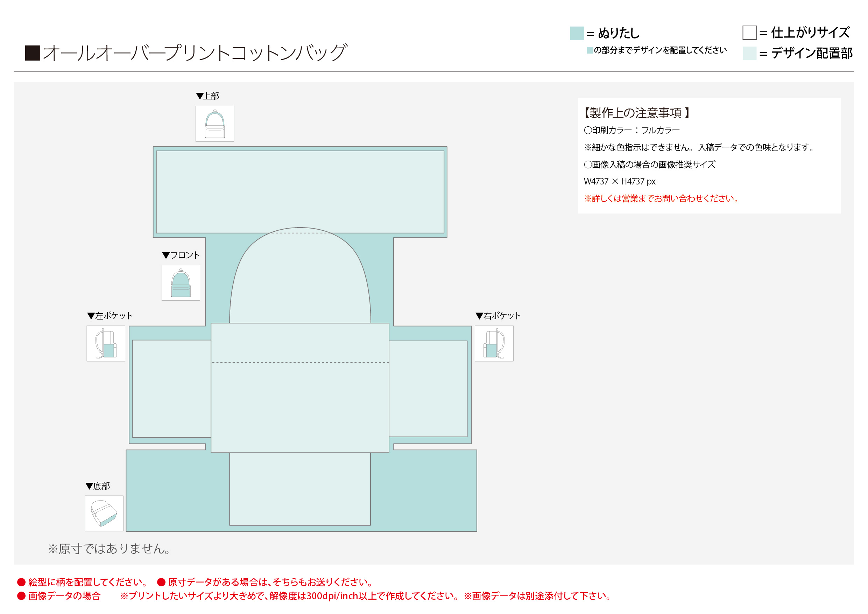
Task: Click the 右ポケット backpack thumbnail
Action: tap(494, 343)
